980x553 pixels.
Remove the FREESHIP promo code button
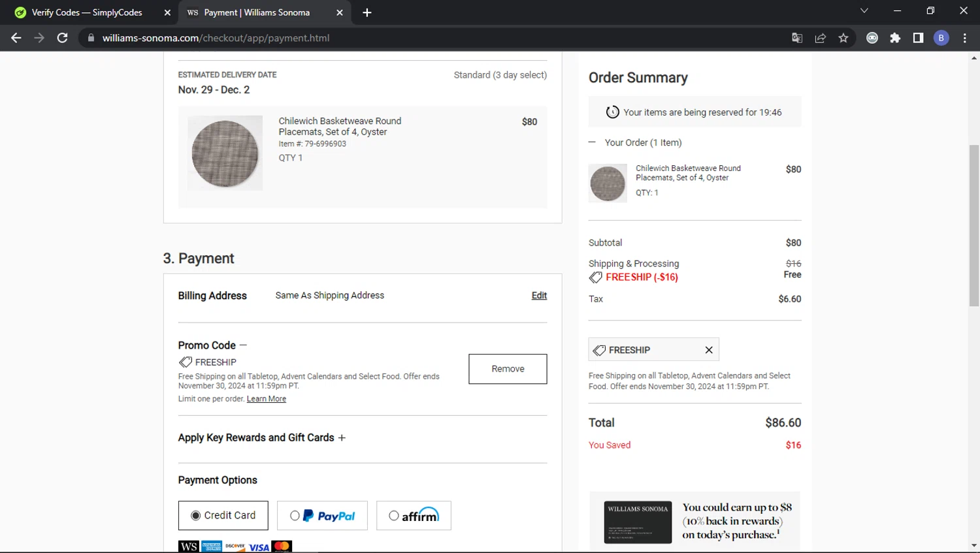[x=508, y=369]
